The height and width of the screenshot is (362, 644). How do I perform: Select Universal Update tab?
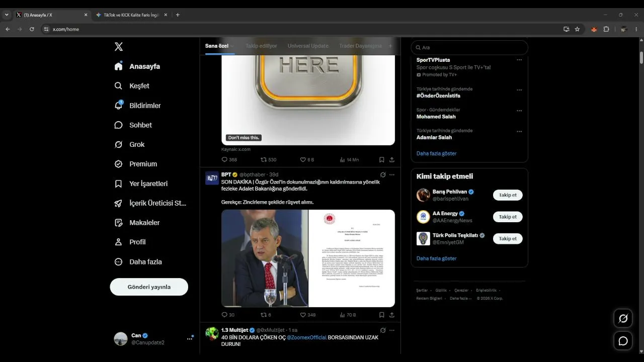point(308,46)
